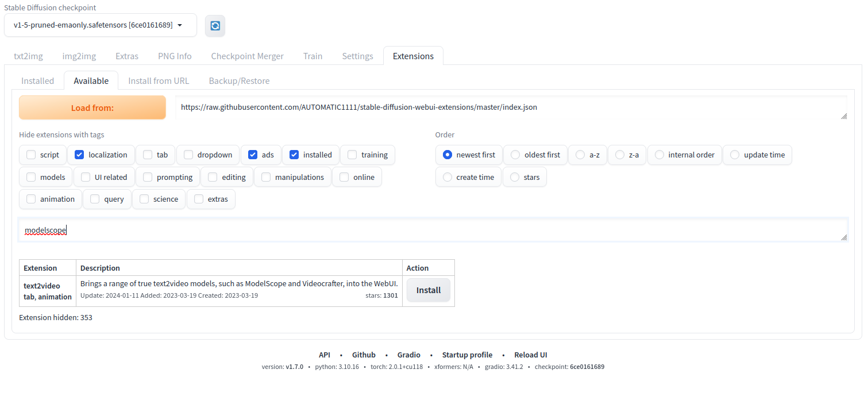Install the text2video extension
Screen dimensions: 868x396
[x=428, y=290]
